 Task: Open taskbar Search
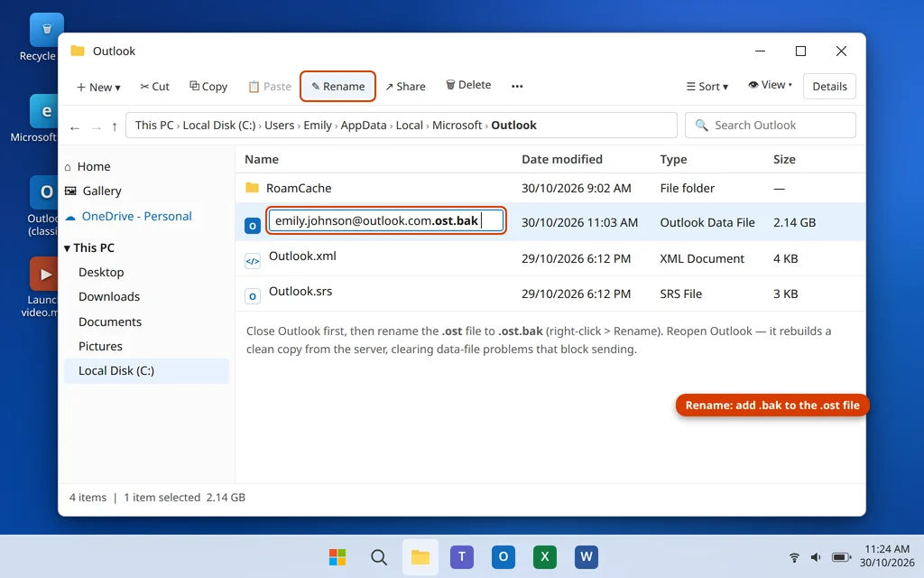379,556
